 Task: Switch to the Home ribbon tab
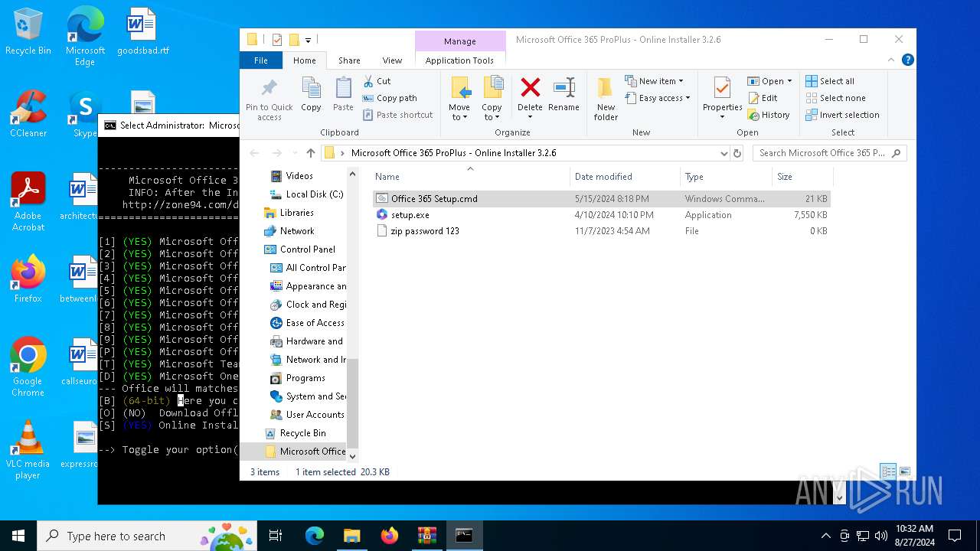304,60
